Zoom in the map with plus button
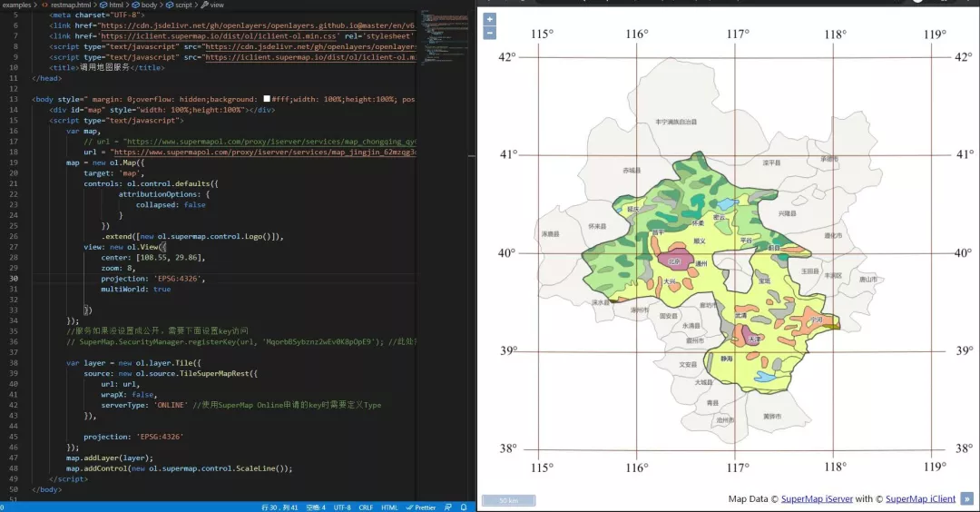This screenshot has height=512, width=980. 489,19
